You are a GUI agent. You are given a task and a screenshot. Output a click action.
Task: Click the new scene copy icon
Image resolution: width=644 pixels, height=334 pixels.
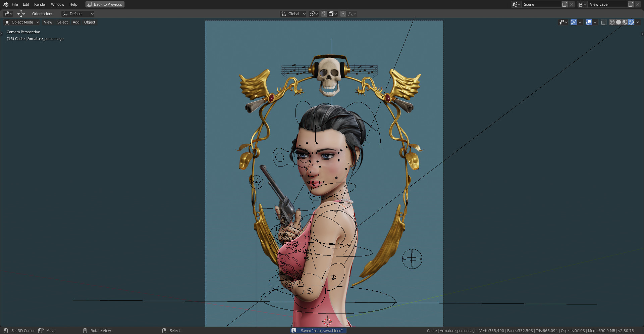565,4
